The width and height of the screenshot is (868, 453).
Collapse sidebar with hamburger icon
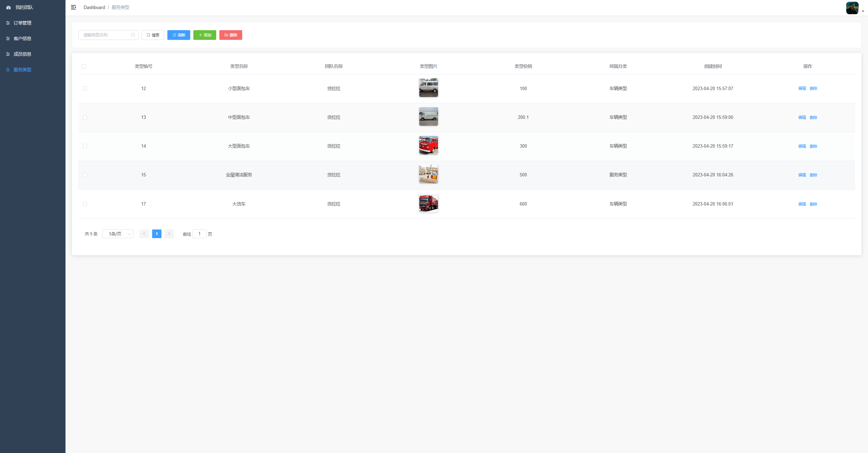73,7
